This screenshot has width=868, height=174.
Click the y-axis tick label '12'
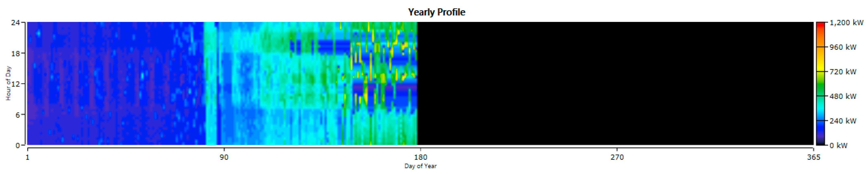15,84
